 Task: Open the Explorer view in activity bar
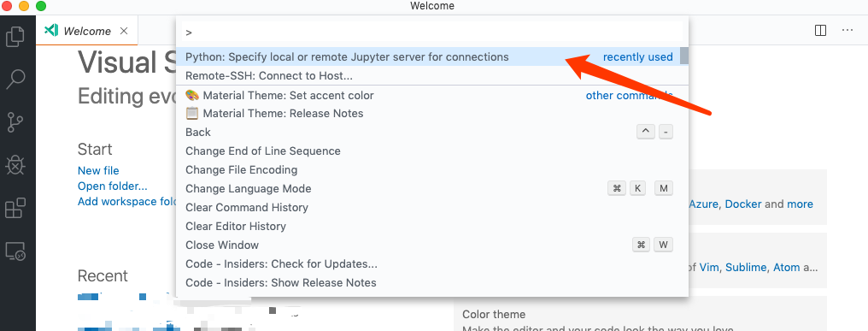point(15,37)
